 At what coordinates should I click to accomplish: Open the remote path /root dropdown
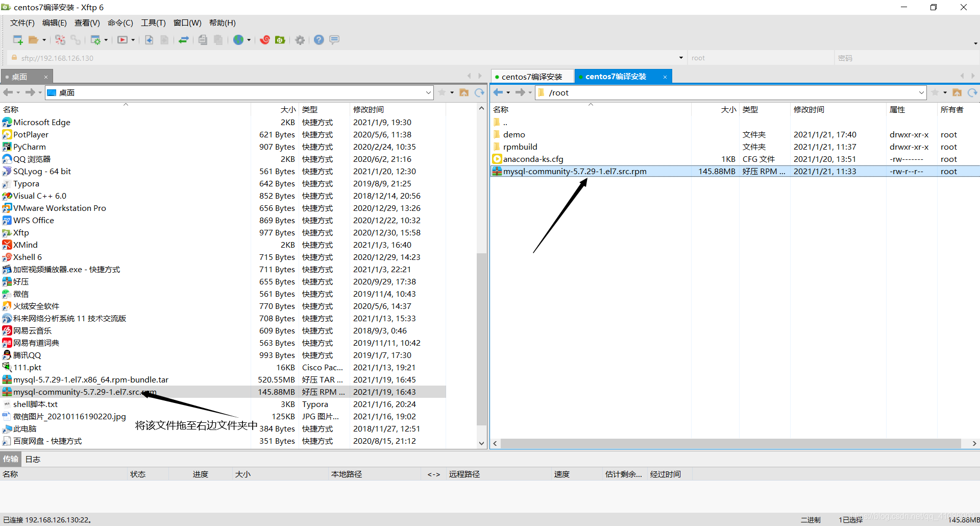921,92
